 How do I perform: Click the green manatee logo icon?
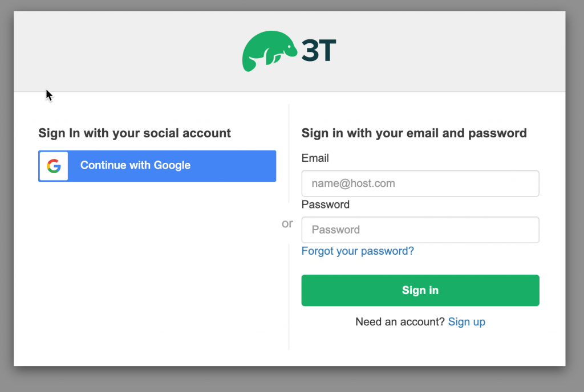[x=269, y=51]
